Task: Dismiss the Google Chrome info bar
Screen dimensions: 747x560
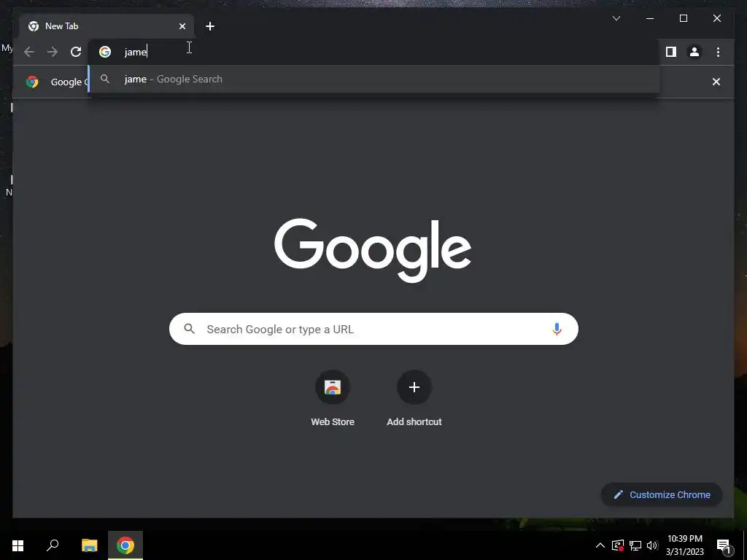Action: (x=716, y=82)
